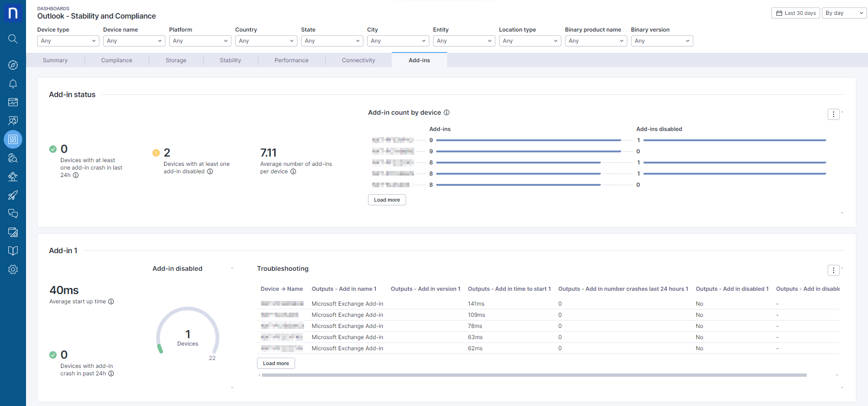The height and width of the screenshot is (406, 868).
Task: Open the Device name dropdown
Action: 134,41
